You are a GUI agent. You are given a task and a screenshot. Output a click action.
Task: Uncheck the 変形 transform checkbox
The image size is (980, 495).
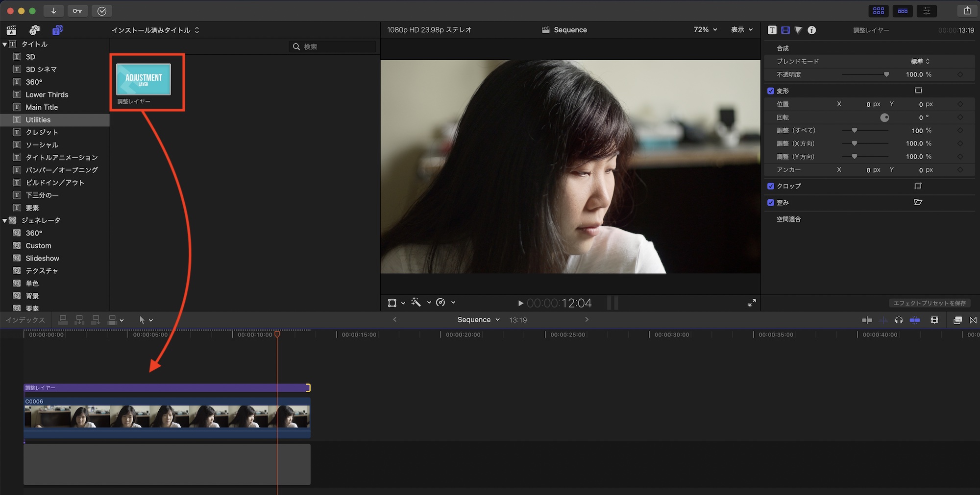[x=771, y=91]
